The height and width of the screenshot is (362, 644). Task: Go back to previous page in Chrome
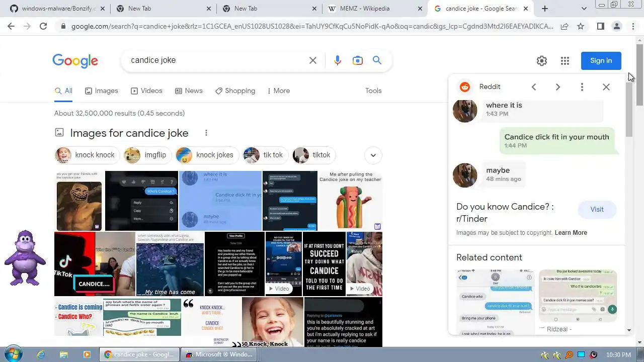click(11, 26)
